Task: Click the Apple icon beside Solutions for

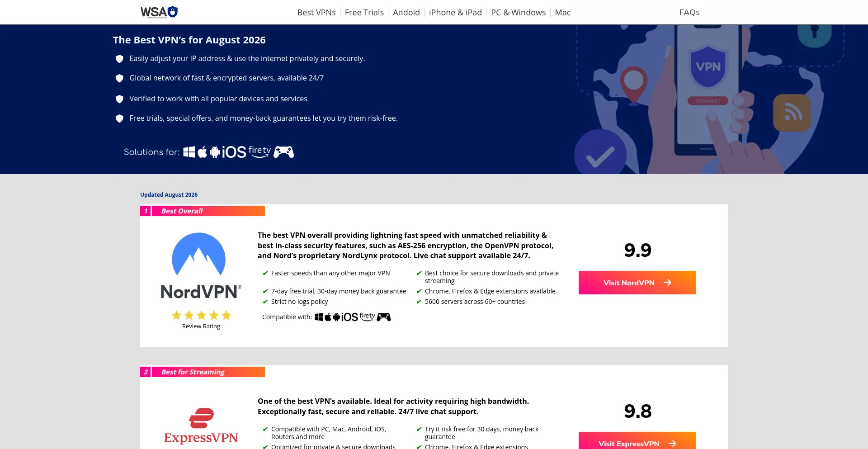Action: click(203, 152)
